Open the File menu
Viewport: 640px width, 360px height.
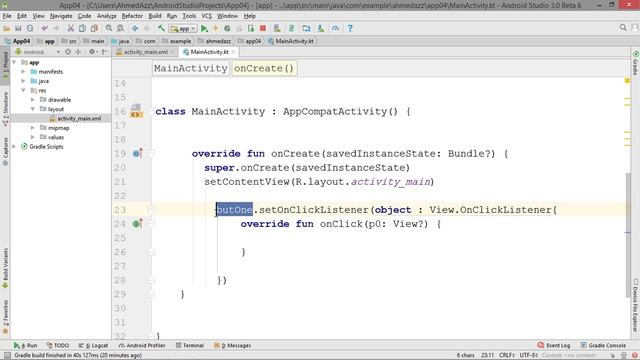[7, 16]
